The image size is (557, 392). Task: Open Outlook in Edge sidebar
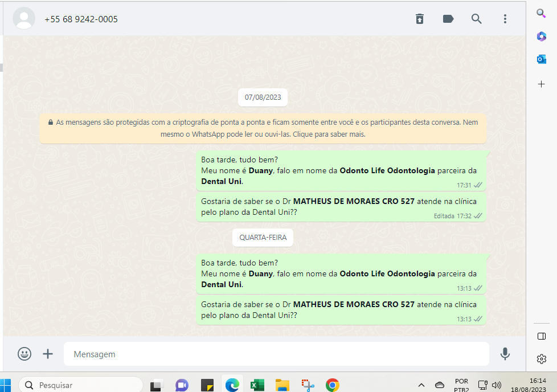[x=542, y=59]
